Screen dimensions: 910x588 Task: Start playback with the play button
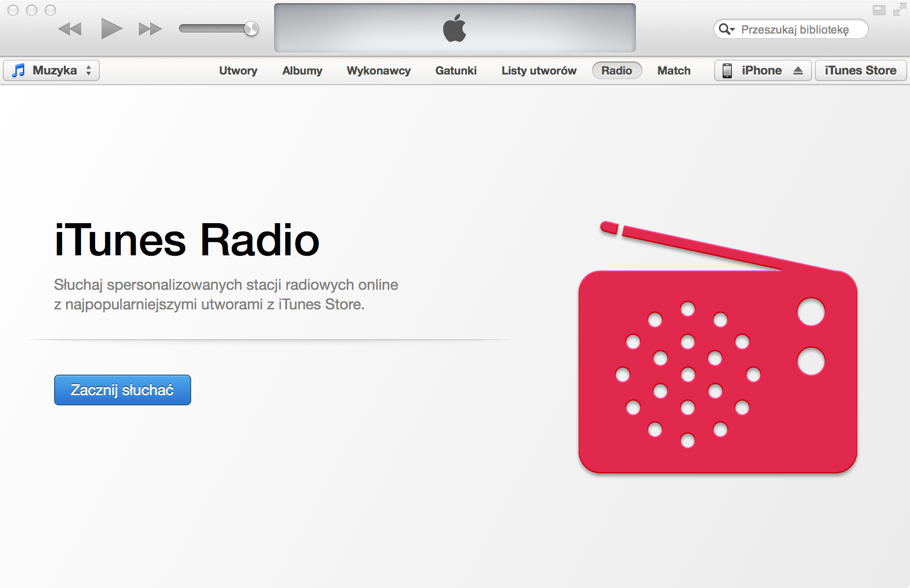[111, 29]
